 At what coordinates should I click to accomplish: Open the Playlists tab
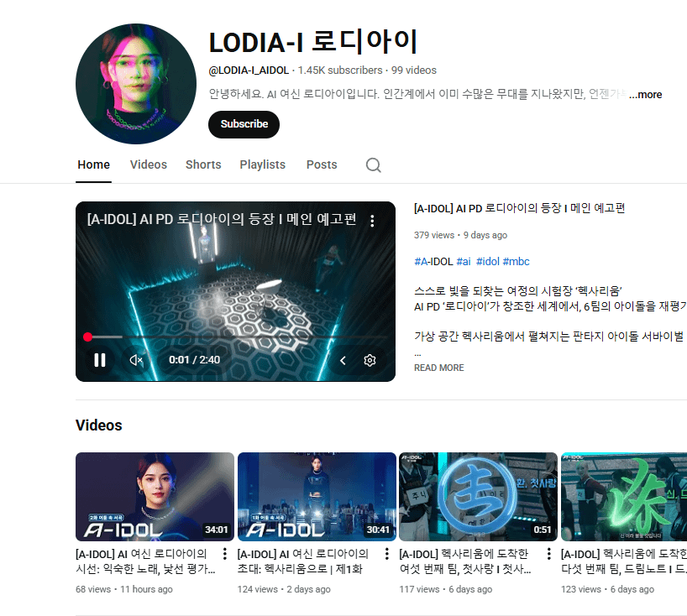262,164
